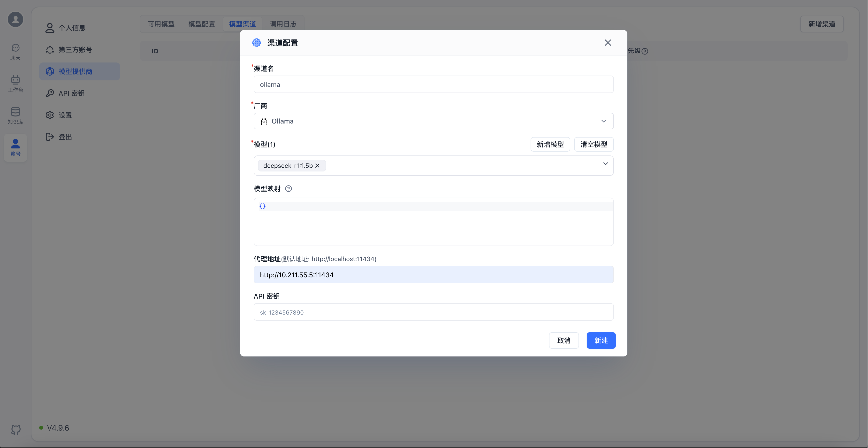Click the API 密钥 input field
Image resolution: width=868 pixels, height=448 pixels.
click(433, 312)
